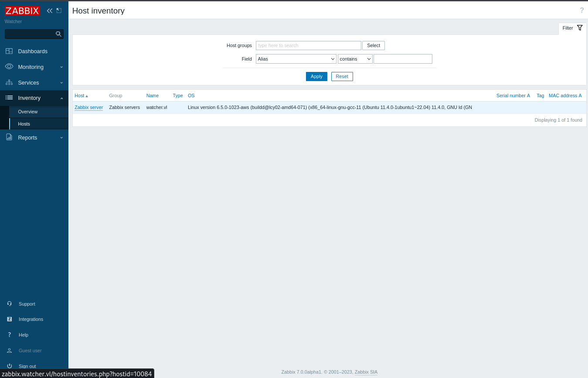The width and height of the screenshot is (588, 378).
Task: Click the Reports document icon
Action: [9, 137]
